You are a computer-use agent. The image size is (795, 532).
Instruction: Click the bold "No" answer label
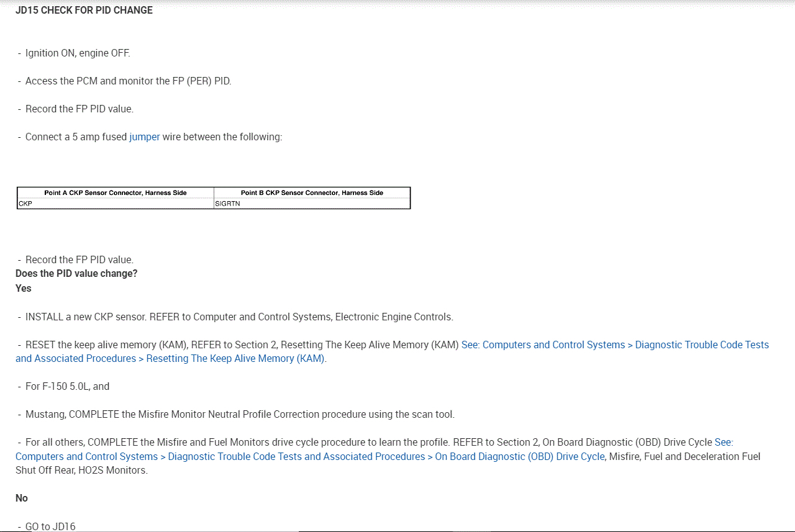tap(22, 498)
